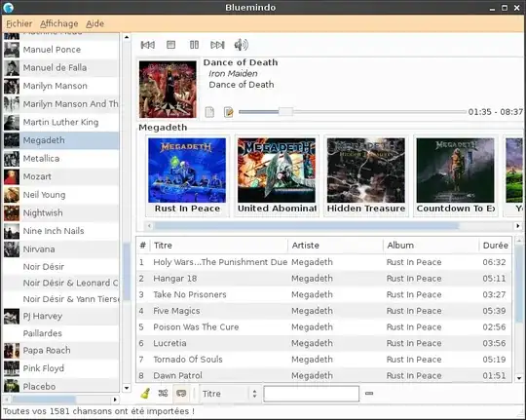Viewport: 526px width, 420px height.
Task: Open the Aide menu
Action: (x=94, y=23)
